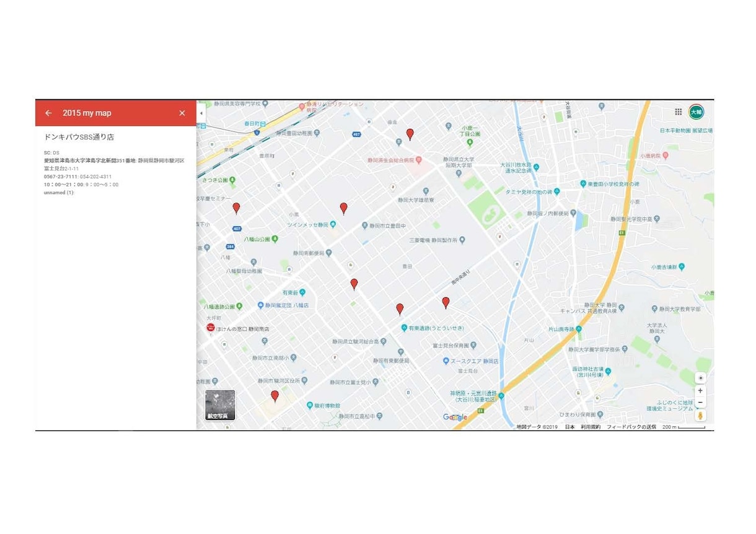Zoom out with the minus button

700,402
